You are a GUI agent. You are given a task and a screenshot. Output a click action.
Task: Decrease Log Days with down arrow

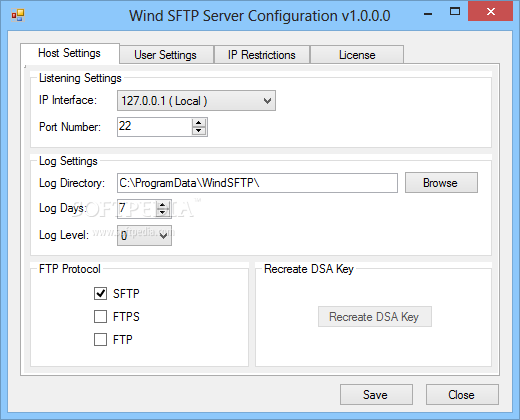pos(163,213)
